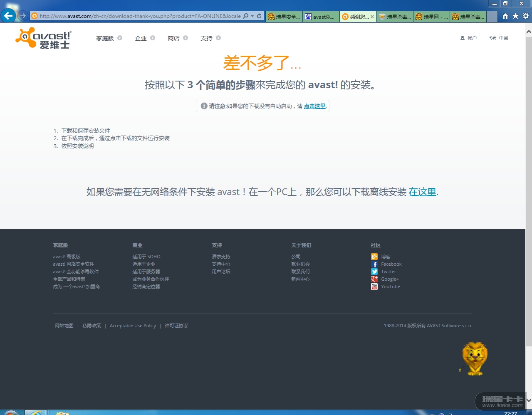
Task: Open 就业机会 footer link
Action: pos(300,264)
